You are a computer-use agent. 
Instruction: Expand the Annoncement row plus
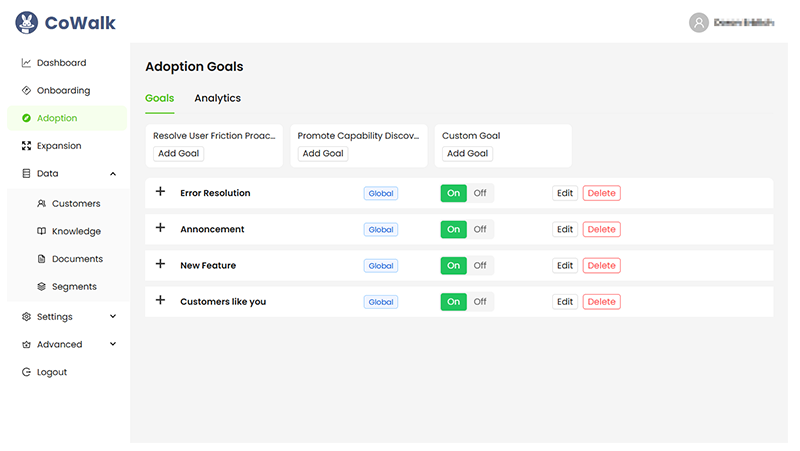[x=160, y=228]
